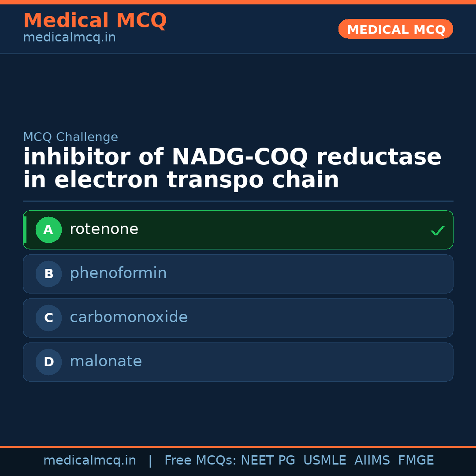Click USMLE in the footer

324,461
